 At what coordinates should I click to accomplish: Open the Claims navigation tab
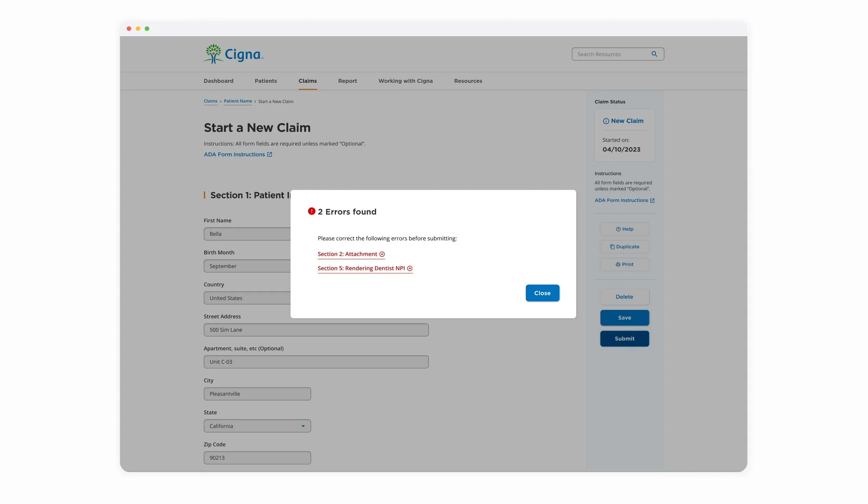point(307,81)
